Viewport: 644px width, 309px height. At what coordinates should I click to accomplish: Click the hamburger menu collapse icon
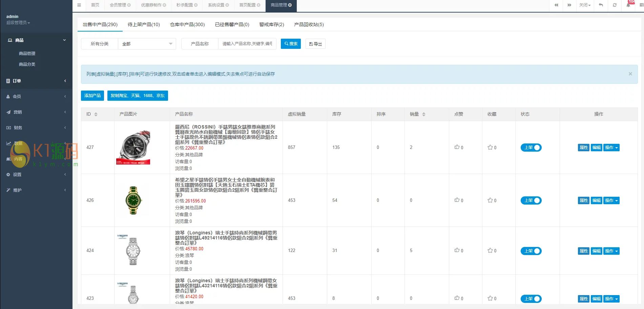[79, 5]
